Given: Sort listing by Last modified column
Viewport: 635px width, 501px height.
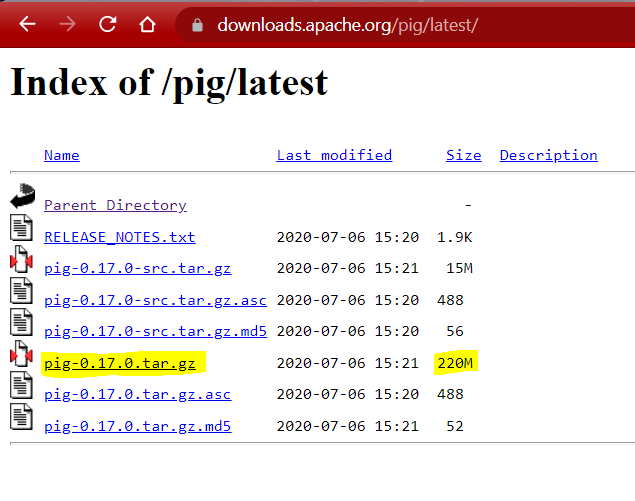Looking at the screenshot, I should 334,155.
